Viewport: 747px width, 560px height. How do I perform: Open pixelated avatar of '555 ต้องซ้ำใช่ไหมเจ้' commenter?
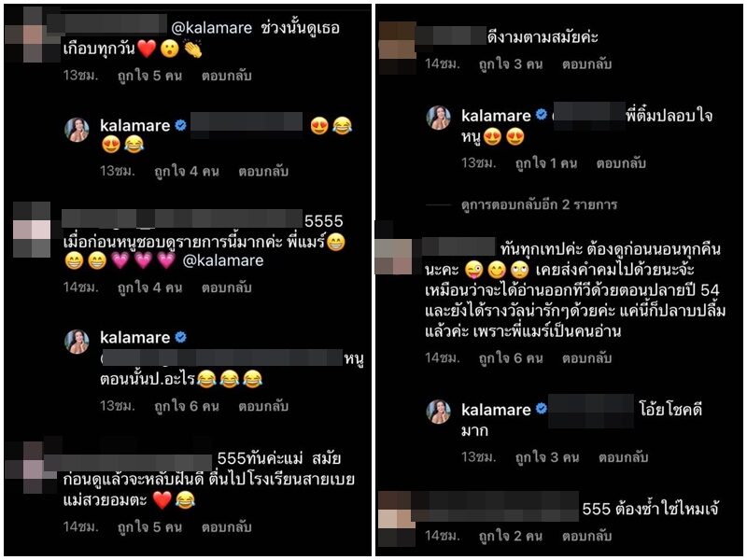[x=394, y=519]
